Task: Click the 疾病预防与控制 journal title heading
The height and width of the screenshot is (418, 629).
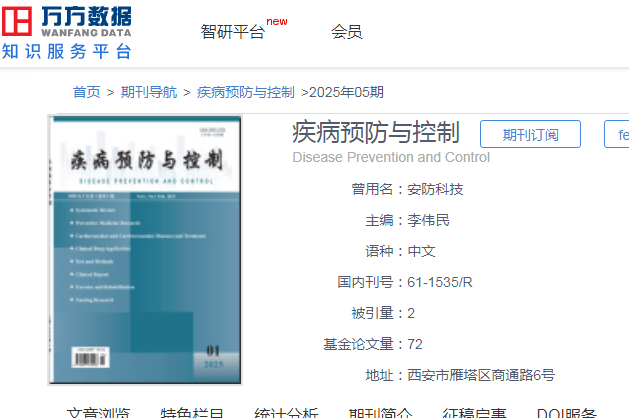Action: (376, 132)
